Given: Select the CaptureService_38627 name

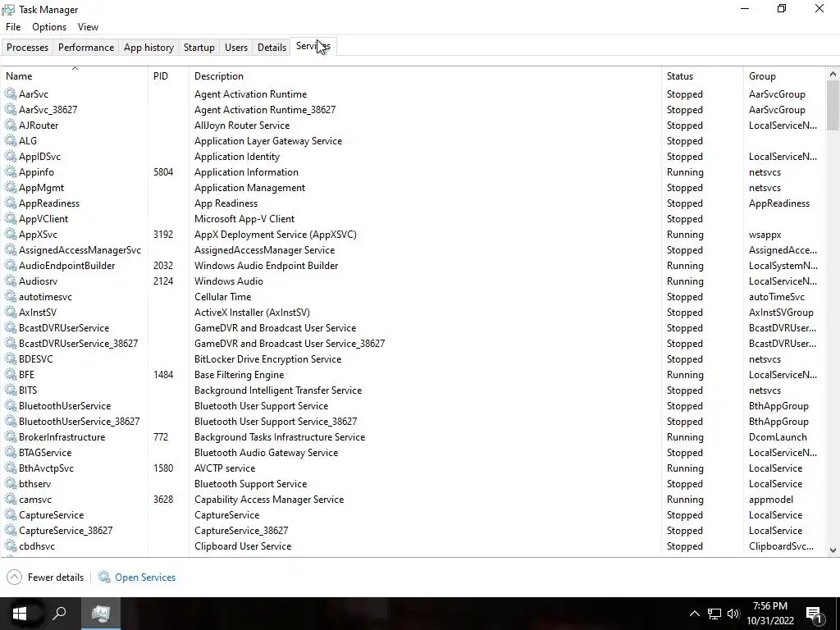Looking at the screenshot, I should point(66,531).
